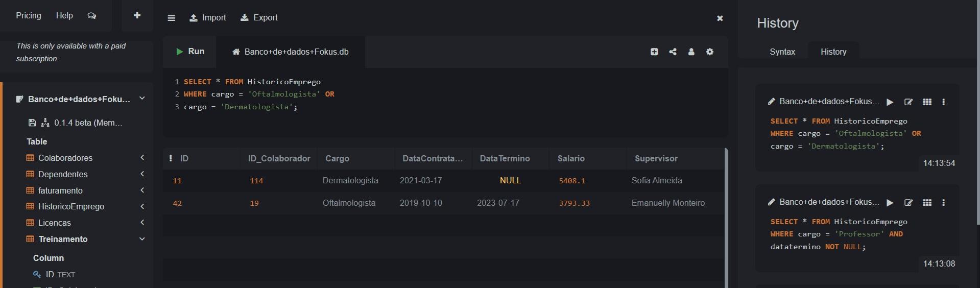Viewport: 980px width, 288px height.
Task: Open the Pricing link
Action: coord(29,15)
